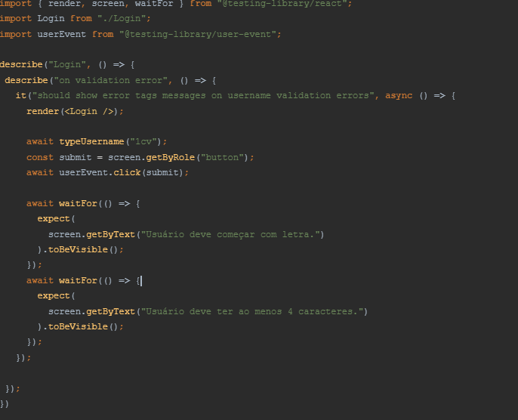518x420 pixels.
Task: Click the "@testing-library/user-event" import string
Action: [x=198, y=34]
